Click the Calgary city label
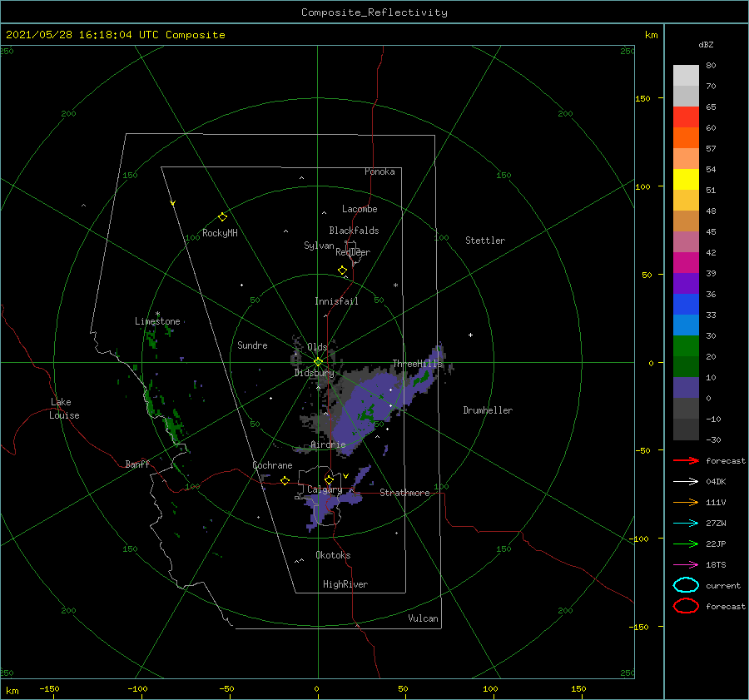Image resolution: width=749 pixels, height=700 pixels. coord(325,489)
